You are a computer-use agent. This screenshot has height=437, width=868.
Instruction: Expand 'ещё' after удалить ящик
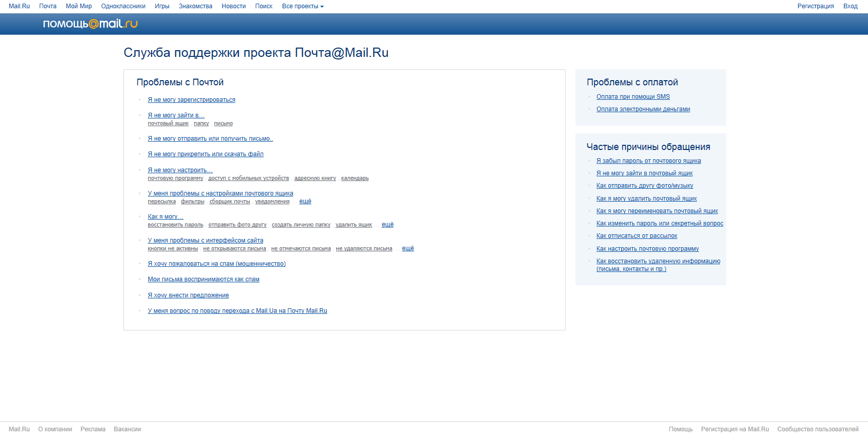388,224
